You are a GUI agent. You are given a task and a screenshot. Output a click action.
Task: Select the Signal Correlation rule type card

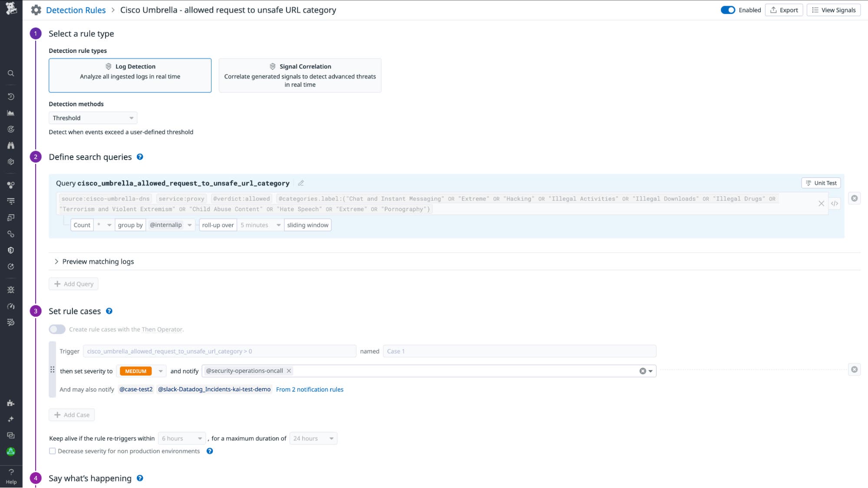tap(300, 75)
